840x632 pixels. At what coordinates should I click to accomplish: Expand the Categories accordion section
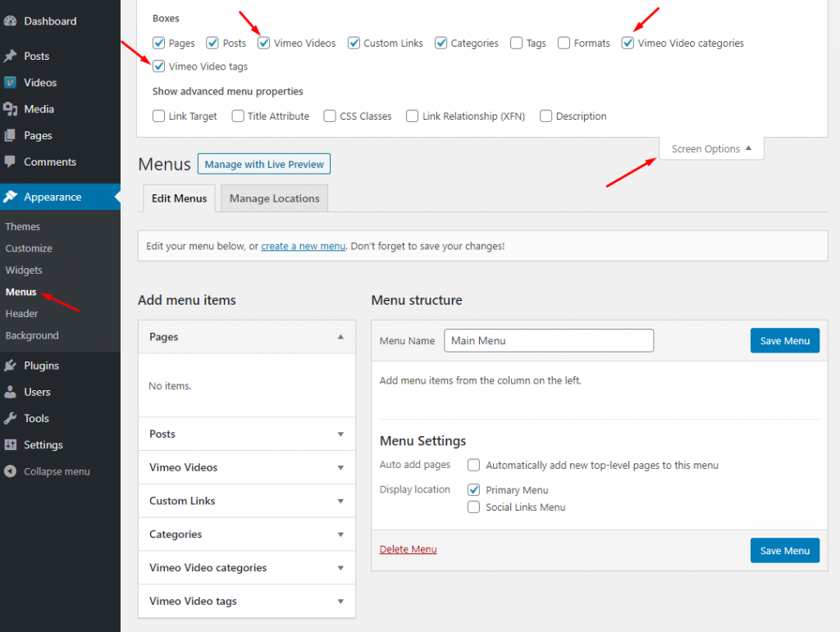(x=247, y=534)
